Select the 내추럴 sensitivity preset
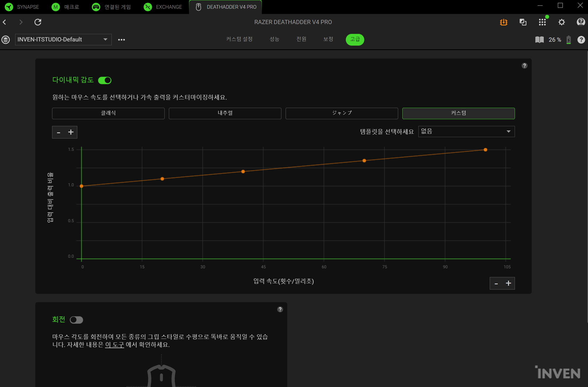This screenshot has height=387, width=588. click(x=225, y=113)
